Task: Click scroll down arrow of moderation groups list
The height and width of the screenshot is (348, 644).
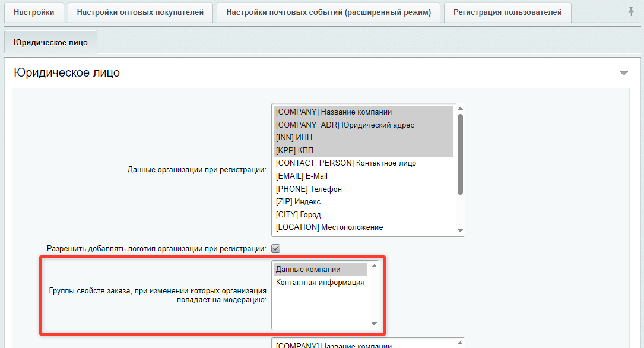Action: pos(374,324)
